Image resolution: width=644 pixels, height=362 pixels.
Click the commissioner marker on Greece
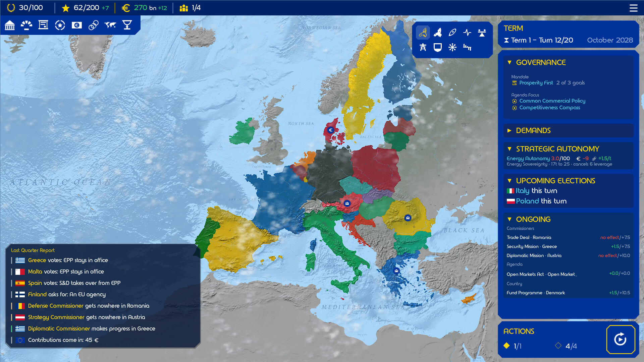396,270
